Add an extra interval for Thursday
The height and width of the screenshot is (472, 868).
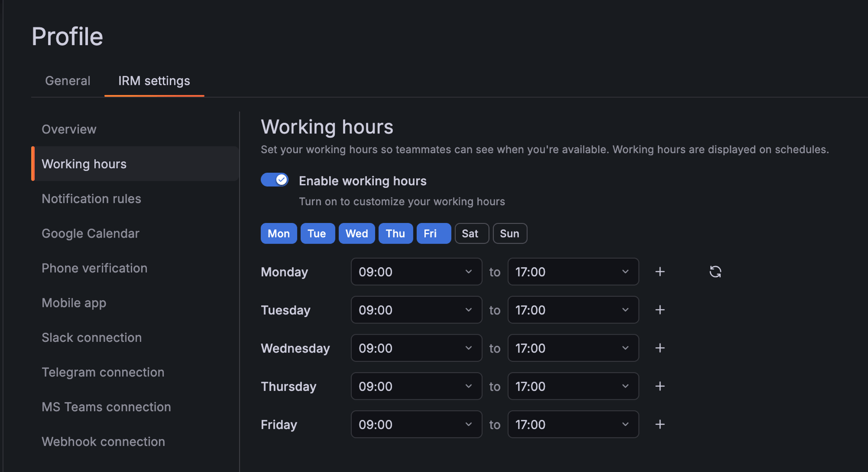660,386
